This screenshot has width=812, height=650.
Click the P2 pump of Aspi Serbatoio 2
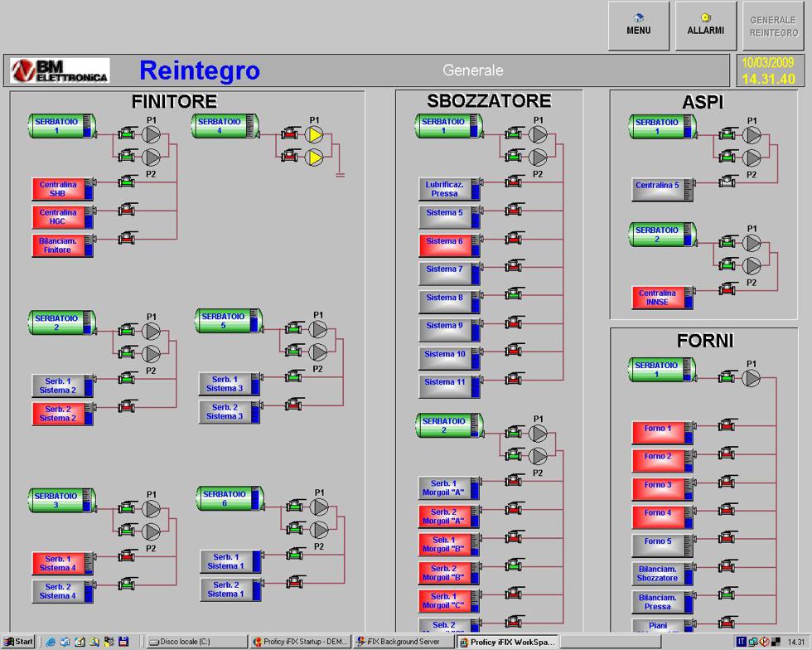click(751, 266)
